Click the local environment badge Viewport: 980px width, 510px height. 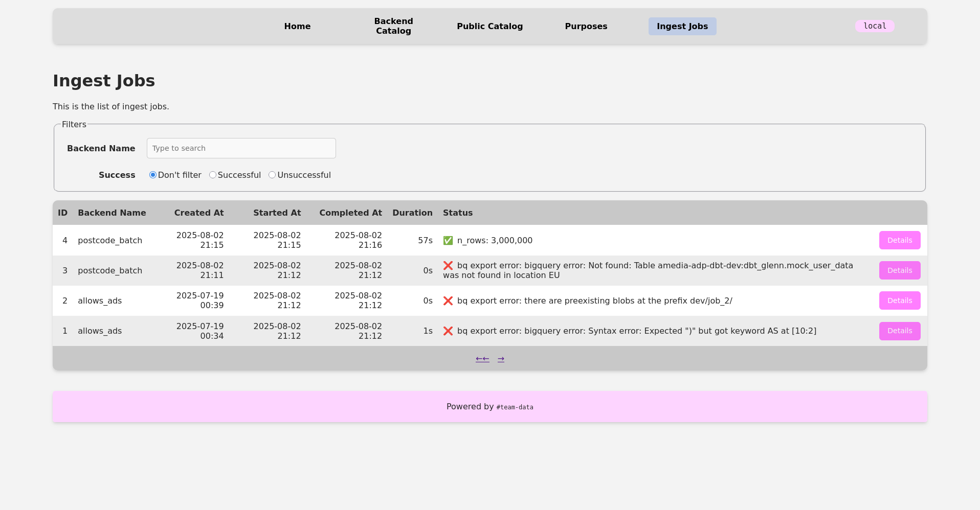pos(875,26)
